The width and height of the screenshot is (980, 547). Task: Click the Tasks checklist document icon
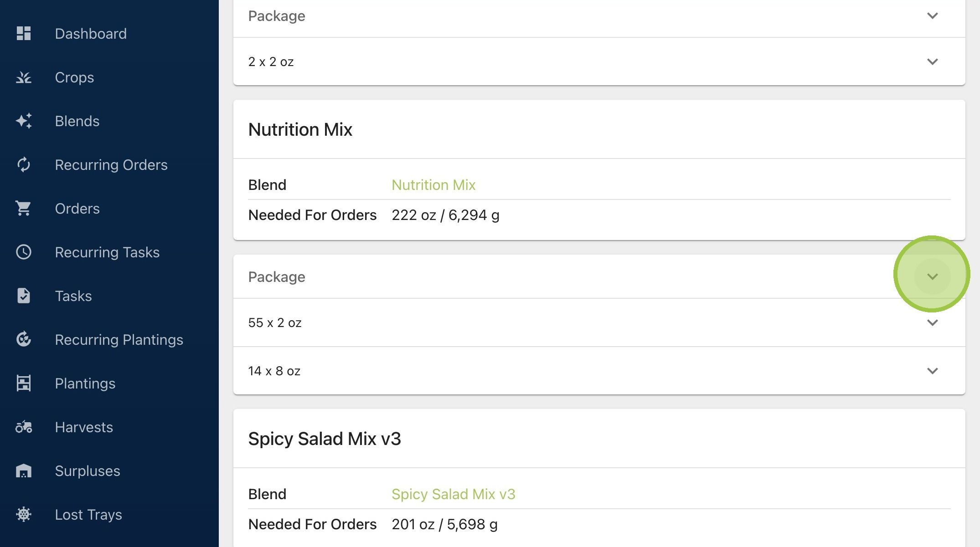point(24,296)
